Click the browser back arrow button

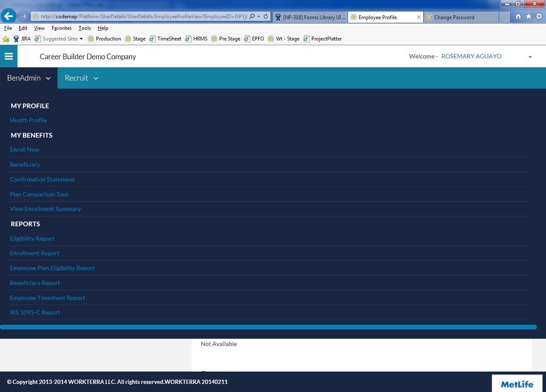9,17
